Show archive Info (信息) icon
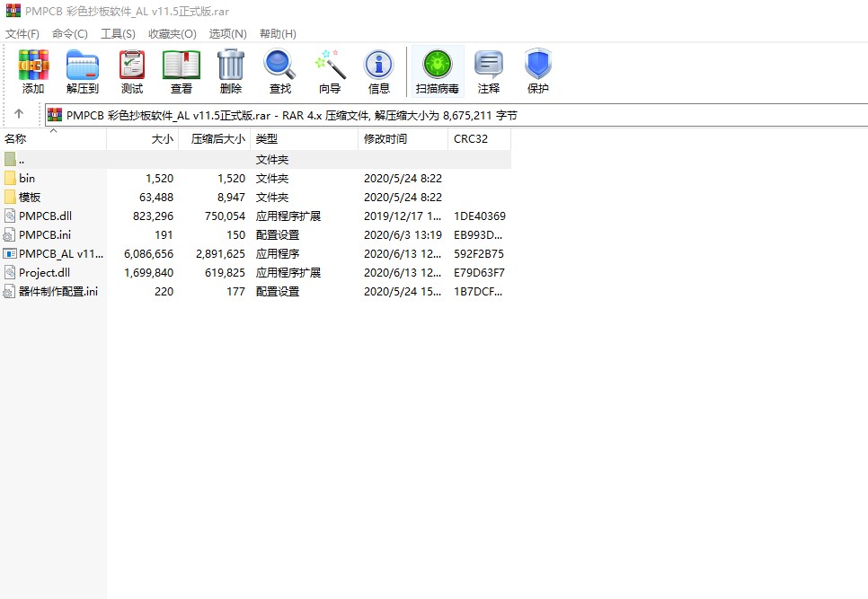The height and width of the screenshot is (599, 868). coord(379,65)
